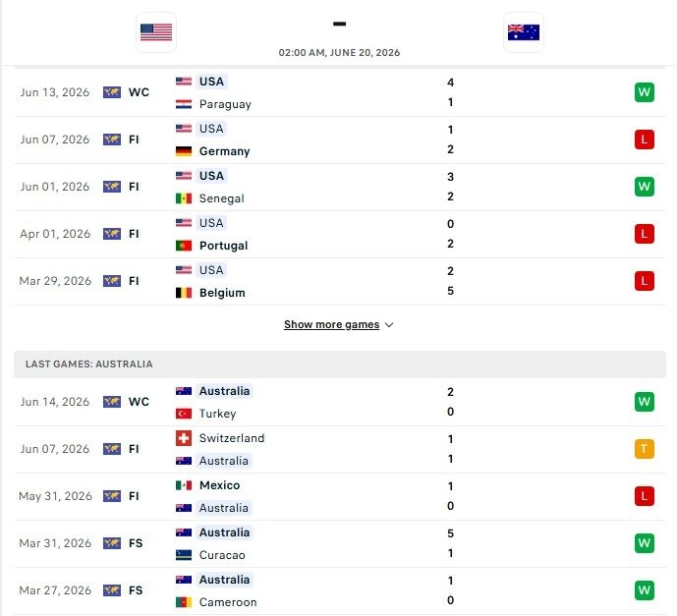Click the Paraguay flag icon
677x616 pixels.
coord(184,104)
